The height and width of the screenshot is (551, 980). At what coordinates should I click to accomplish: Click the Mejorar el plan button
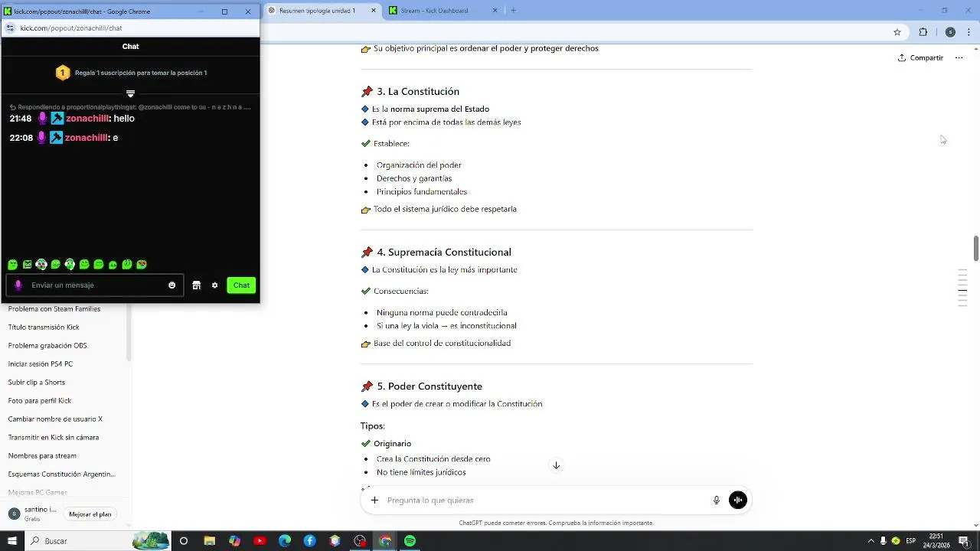tap(90, 514)
